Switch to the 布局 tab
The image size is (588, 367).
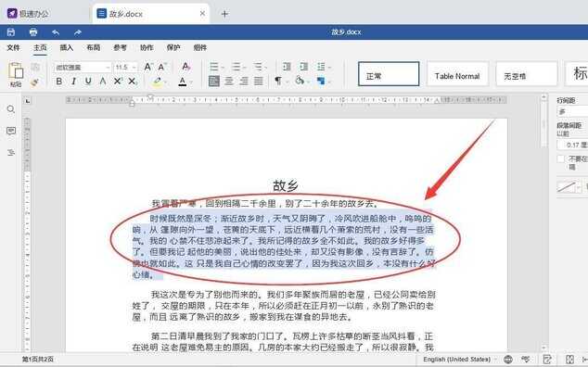coord(93,47)
